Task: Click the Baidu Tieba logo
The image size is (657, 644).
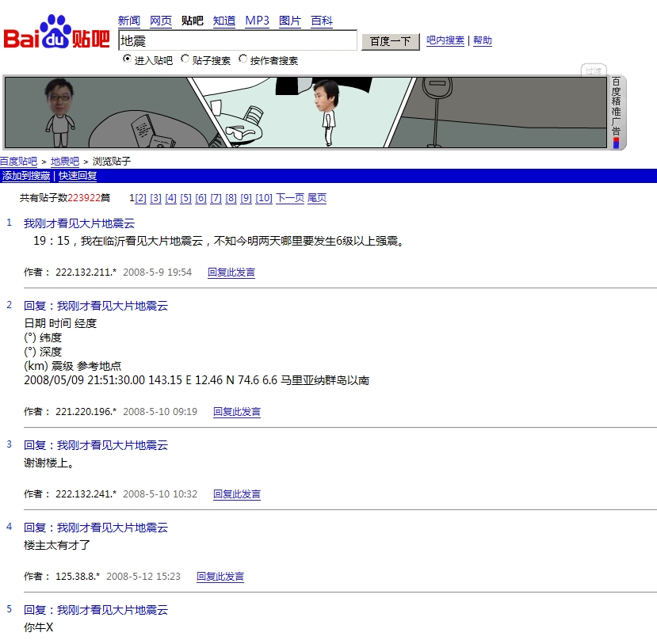Action: coord(56,32)
